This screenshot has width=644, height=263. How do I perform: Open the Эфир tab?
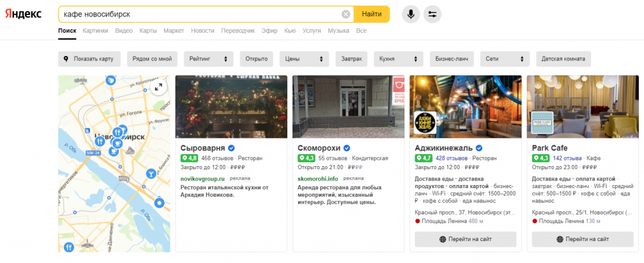269,31
